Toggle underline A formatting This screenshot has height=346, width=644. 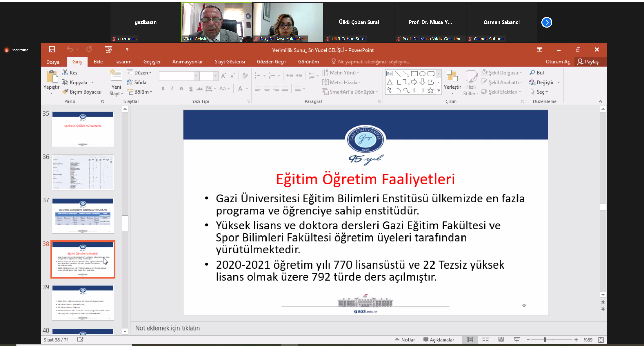(x=181, y=89)
